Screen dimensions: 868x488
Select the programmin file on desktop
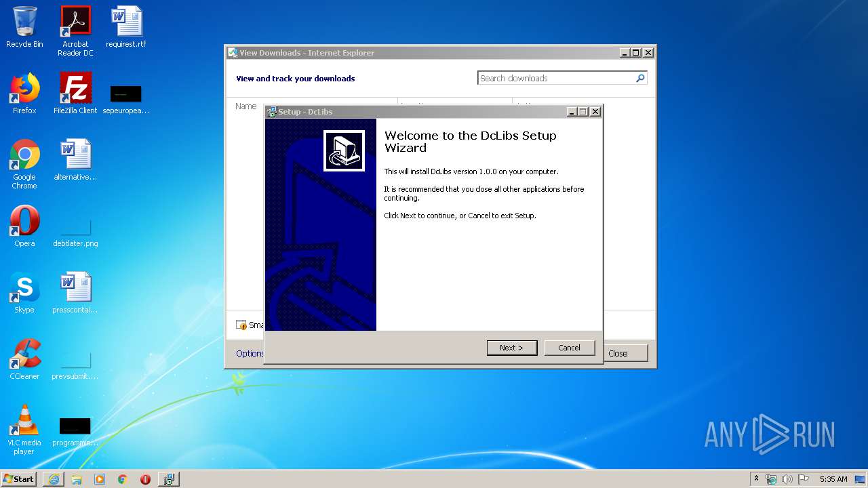pos(75,431)
